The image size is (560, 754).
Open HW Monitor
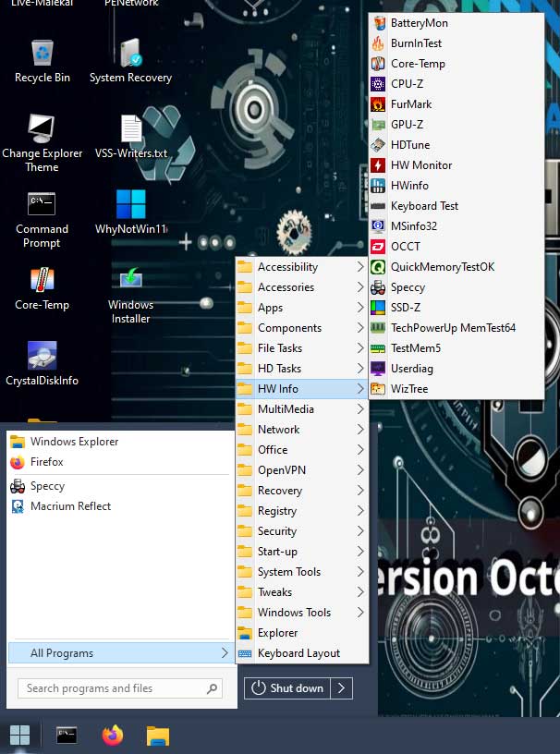(457, 165)
